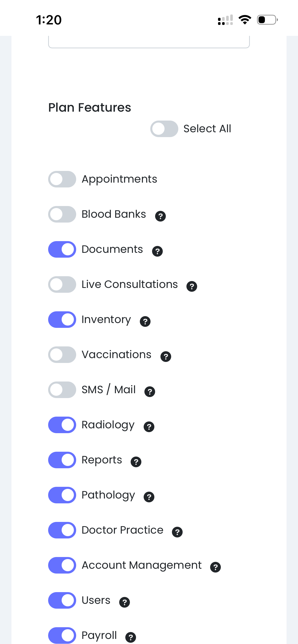Enable the Blood Banks toggle
This screenshot has width=298, height=644.
pyautogui.click(x=62, y=214)
